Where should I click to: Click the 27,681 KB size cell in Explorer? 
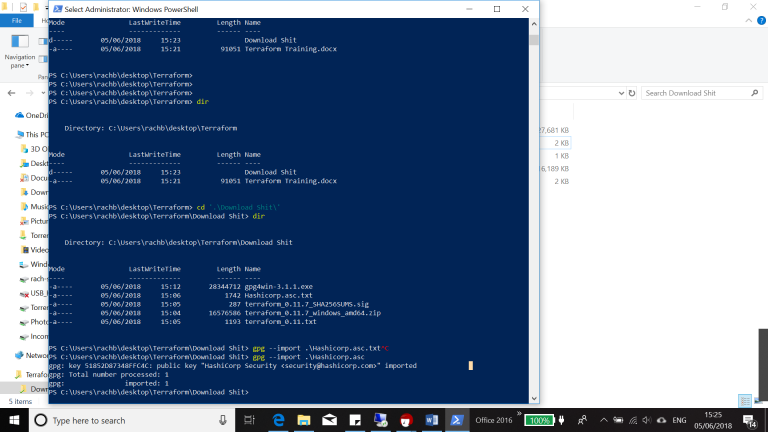[554, 130]
